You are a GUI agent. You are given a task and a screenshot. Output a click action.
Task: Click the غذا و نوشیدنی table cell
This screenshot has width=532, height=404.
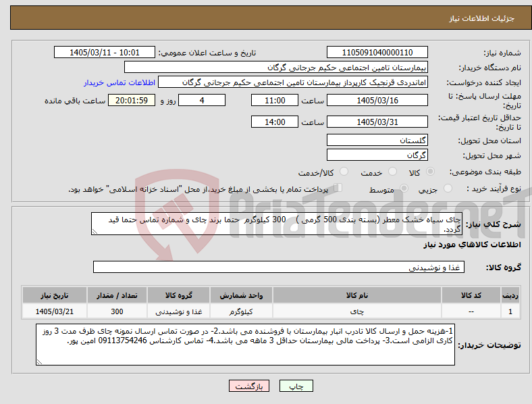coord(178,311)
